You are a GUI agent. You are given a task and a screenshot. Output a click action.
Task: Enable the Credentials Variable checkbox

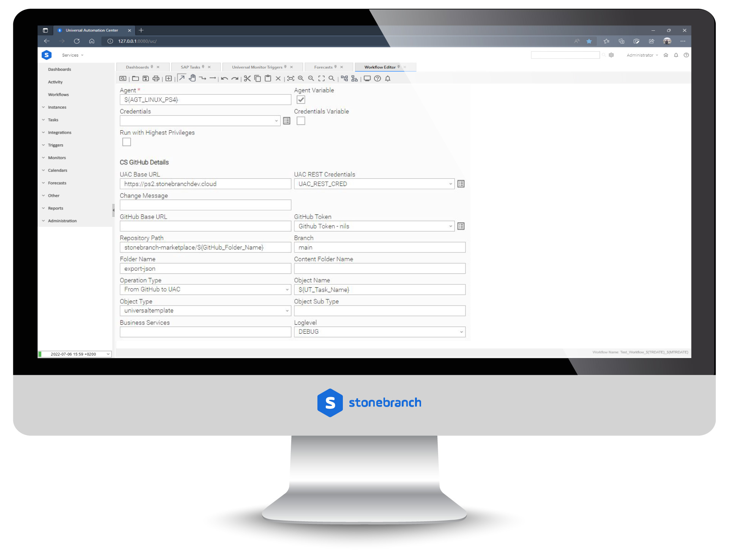click(300, 121)
